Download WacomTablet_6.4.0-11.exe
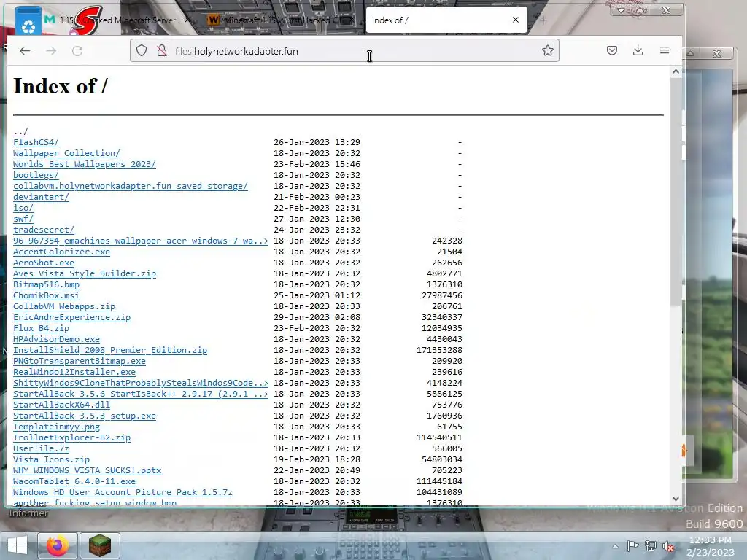 [74, 482]
